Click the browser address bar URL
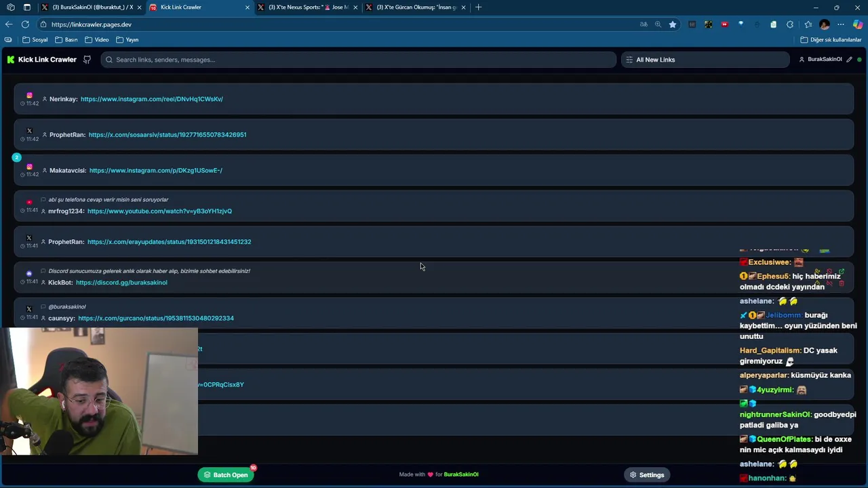868x488 pixels. (x=92, y=24)
